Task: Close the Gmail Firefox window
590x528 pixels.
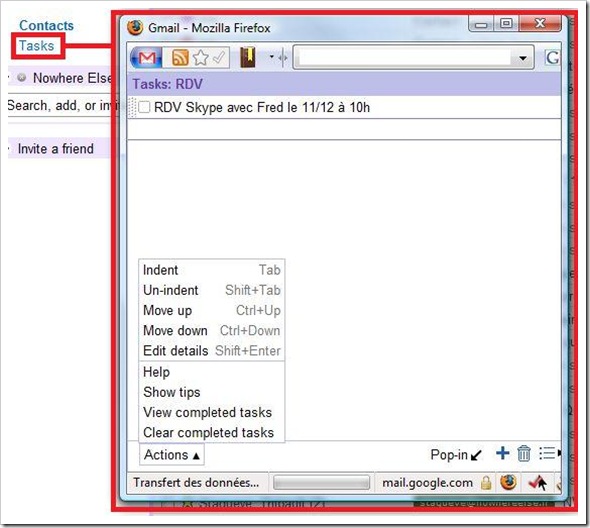Action: [x=540, y=24]
